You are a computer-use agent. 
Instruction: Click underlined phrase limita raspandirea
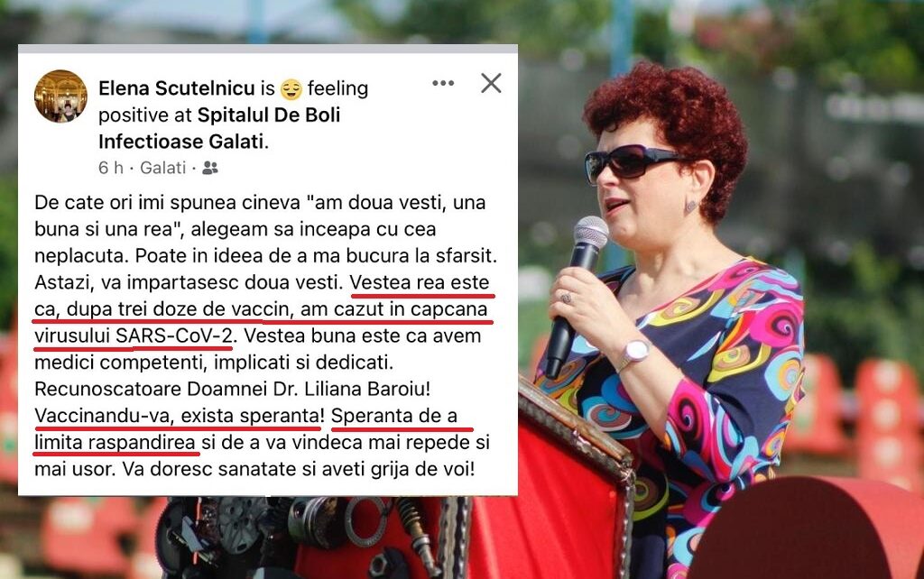(115, 442)
